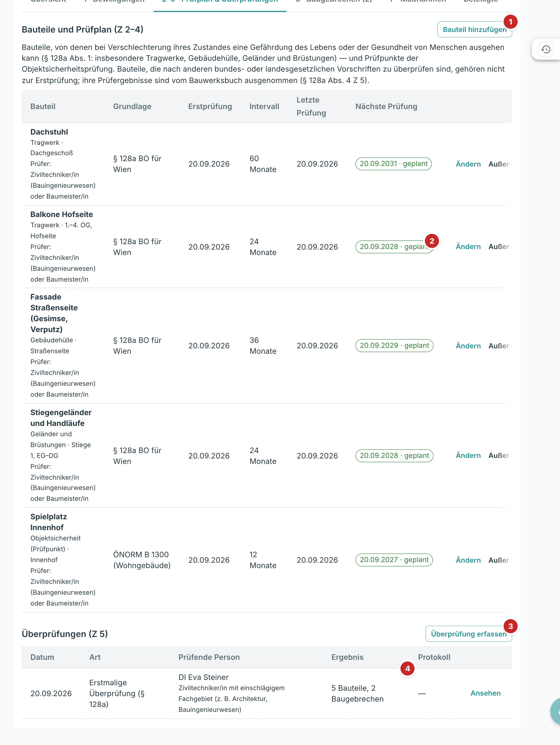This screenshot has width=560, height=745.
Task: Click the 20.09.2027 · geplant status pill
Action: [x=394, y=560]
